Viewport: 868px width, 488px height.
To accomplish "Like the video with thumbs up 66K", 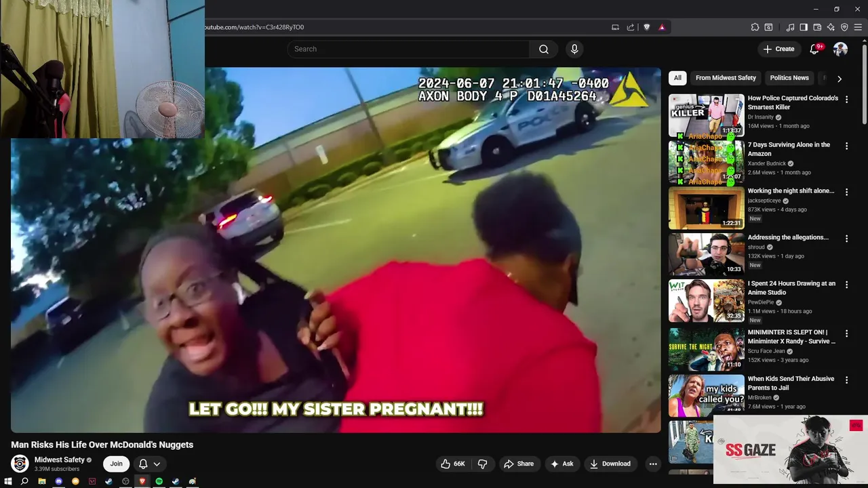I will (x=453, y=464).
